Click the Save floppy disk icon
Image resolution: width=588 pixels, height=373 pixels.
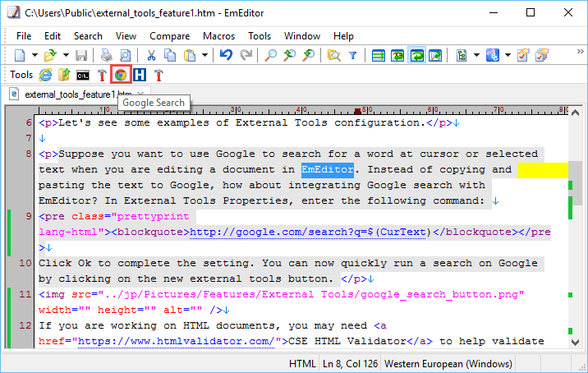click(x=81, y=56)
